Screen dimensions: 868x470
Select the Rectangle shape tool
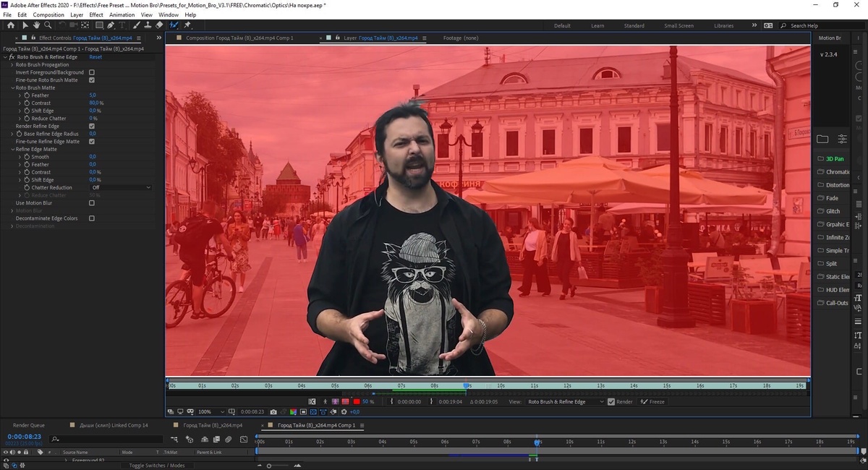[x=99, y=25]
